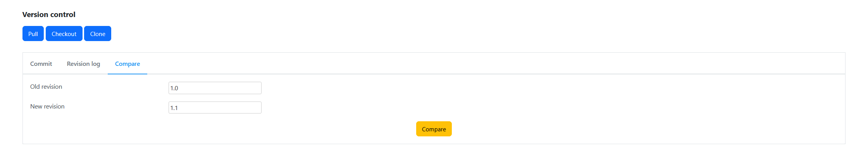Run the comparison between revisions 1.0 and 1.1
This screenshot has height=148, width=868.
pos(434,129)
